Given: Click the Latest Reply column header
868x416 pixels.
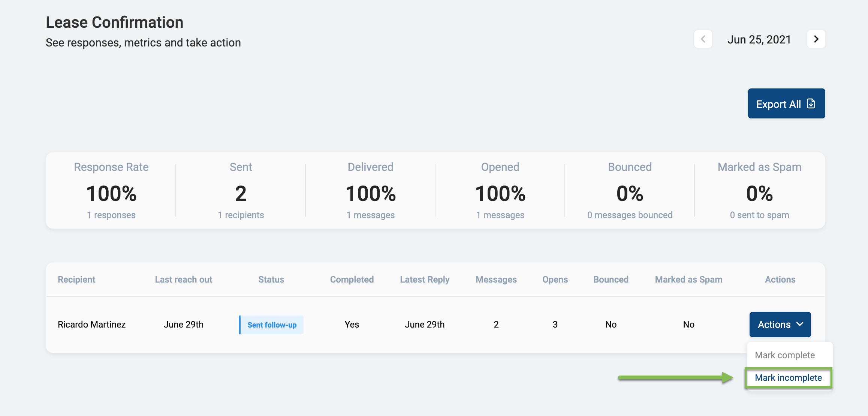Looking at the screenshot, I should (424, 280).
